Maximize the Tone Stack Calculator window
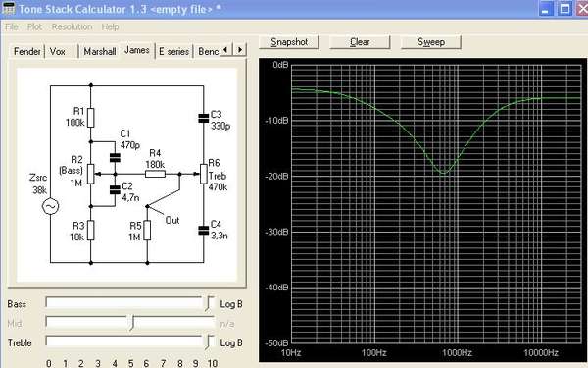The height and width of the screenshot is (368, 588). point(564,8)
